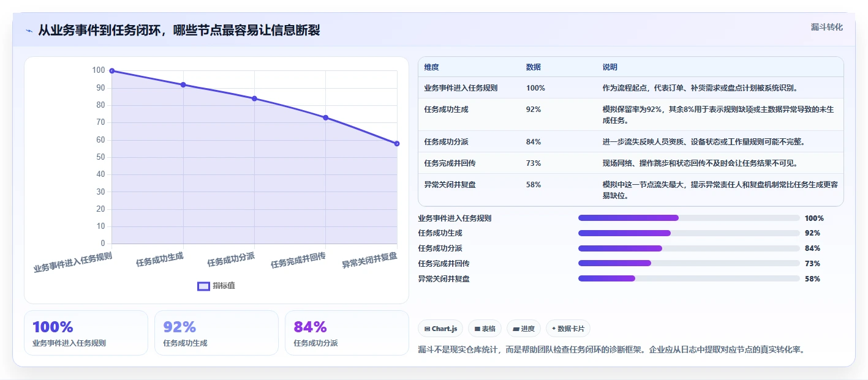Select the 表格 tag chip
Image resolution: width=868 pixels, height=380 pixels.
tap(485, 329)
